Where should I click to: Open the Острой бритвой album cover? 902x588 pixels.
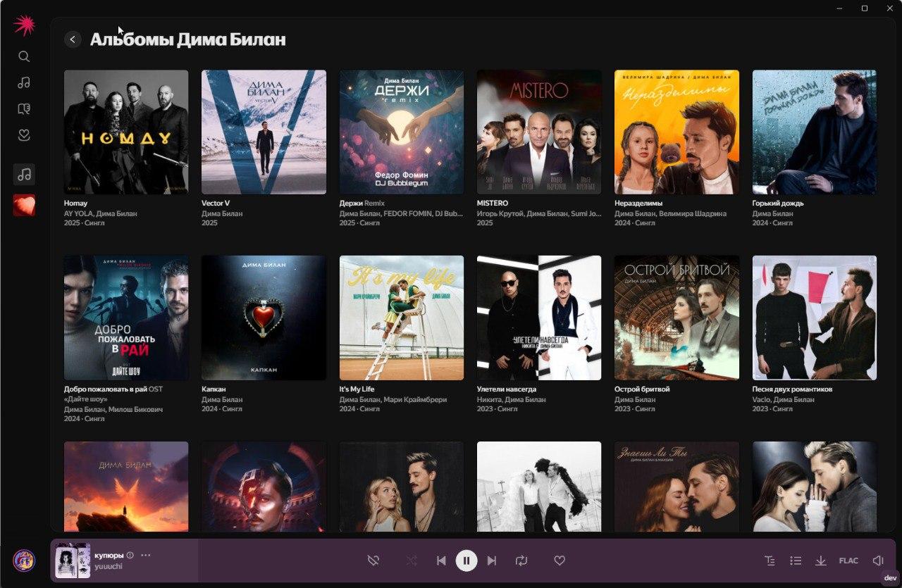coord(677,318)
